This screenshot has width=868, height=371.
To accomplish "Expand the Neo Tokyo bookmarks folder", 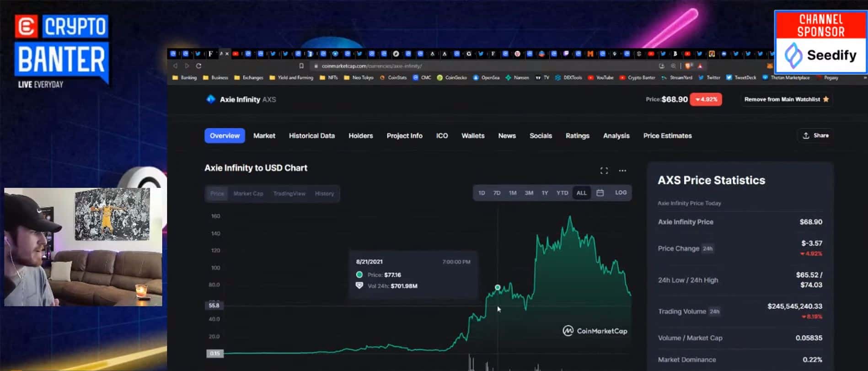I will tap(359, 78).
